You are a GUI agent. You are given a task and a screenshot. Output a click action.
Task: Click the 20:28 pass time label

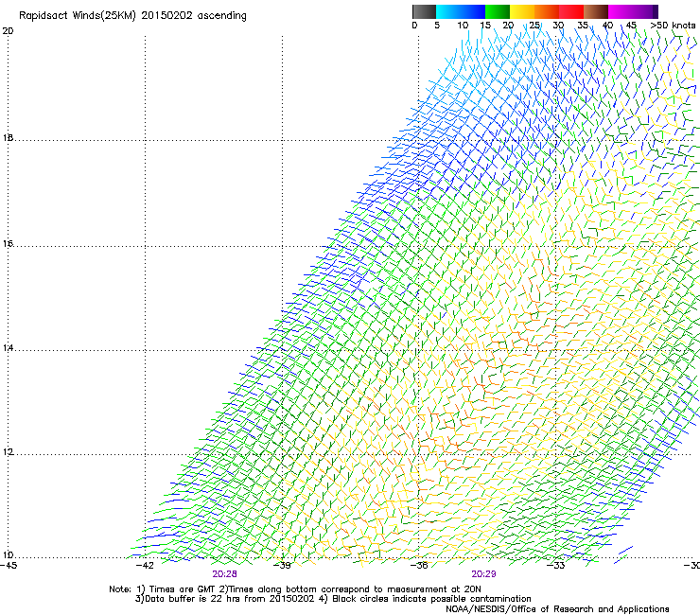click(x=224, y=574)
